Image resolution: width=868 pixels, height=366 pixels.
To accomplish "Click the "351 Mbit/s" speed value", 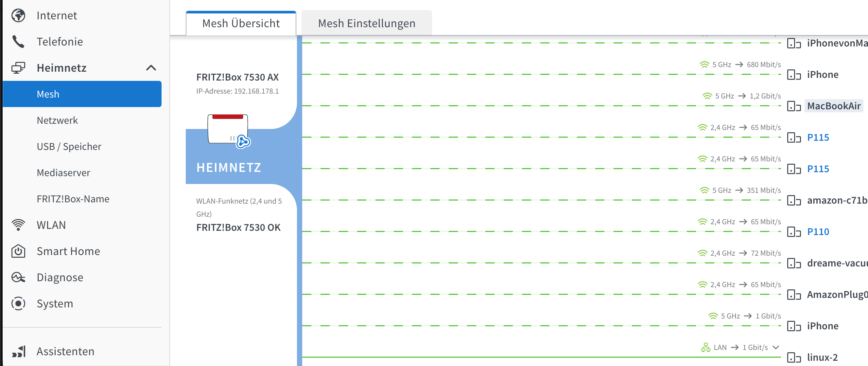I will pyautogui.click(x=764, y=191).
